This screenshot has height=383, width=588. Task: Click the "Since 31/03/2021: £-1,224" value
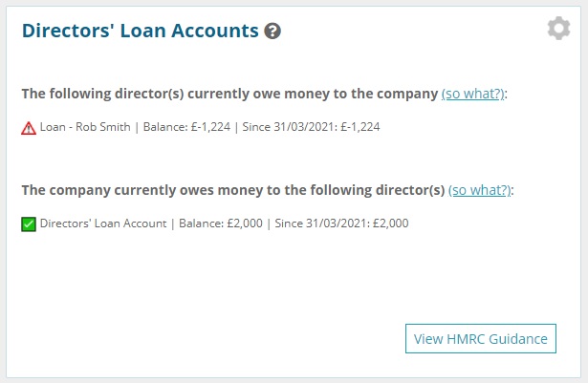point(311,127)
